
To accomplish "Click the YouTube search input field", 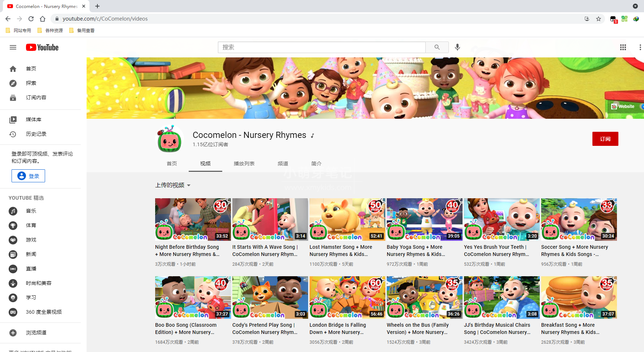I will (321, 47).
